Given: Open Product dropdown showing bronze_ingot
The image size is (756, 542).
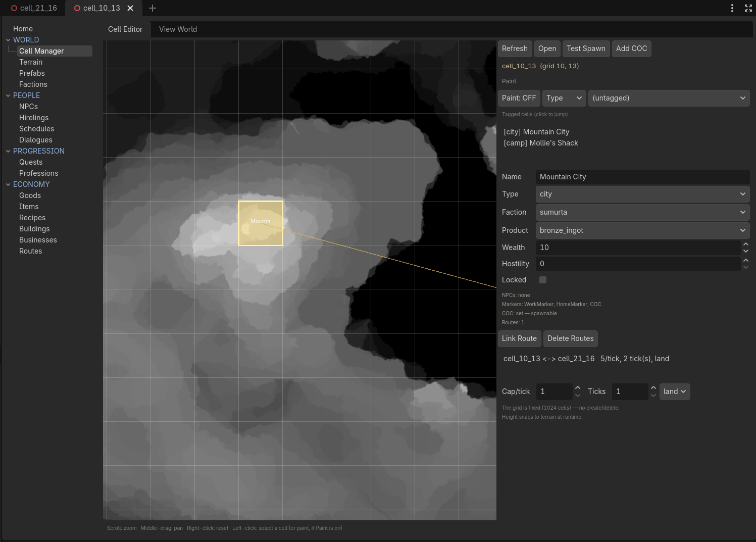Looking at the screenshot, I should tap(642, 230).
